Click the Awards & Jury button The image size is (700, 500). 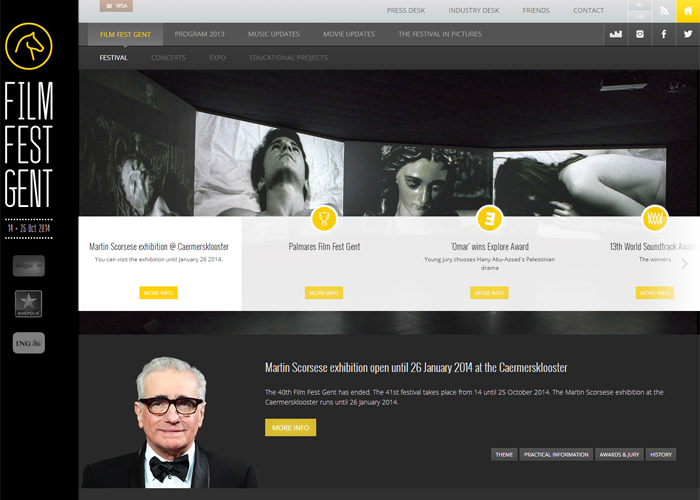click(619, 454)
